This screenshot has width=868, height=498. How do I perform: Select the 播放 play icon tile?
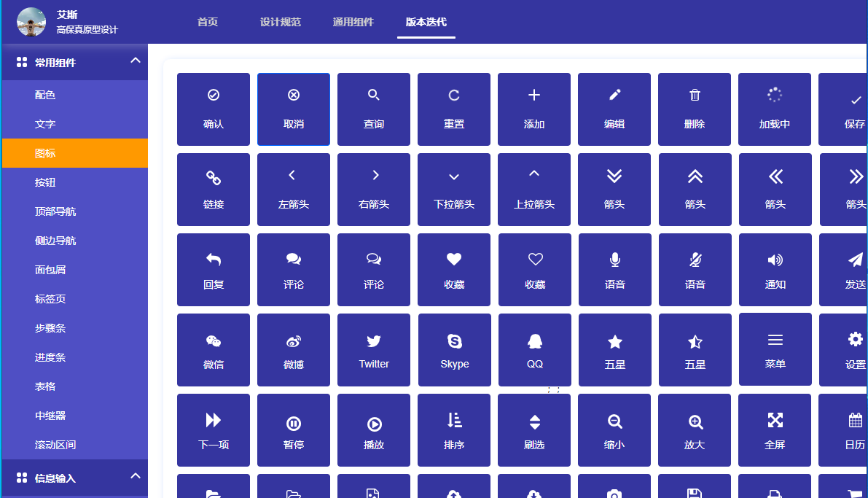[374, 430]
